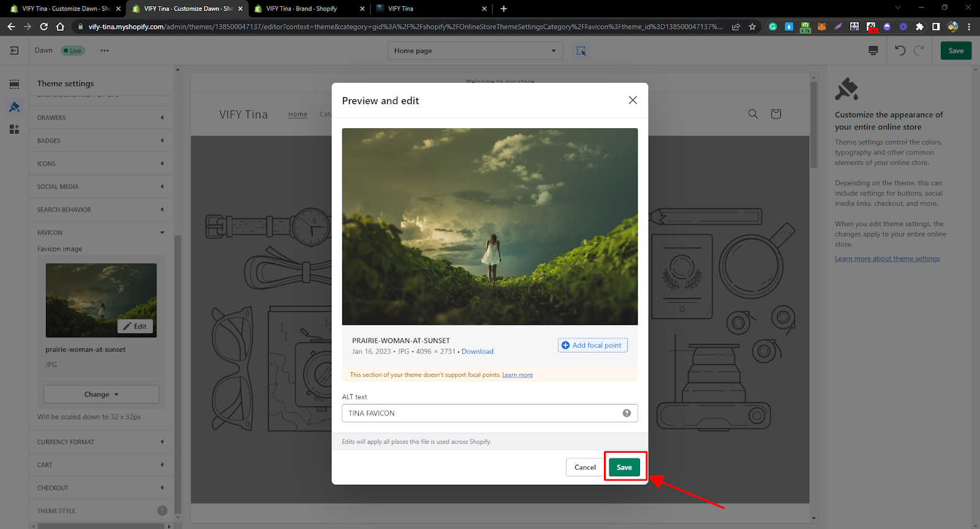Click the Add focal point button

[592, 345]
